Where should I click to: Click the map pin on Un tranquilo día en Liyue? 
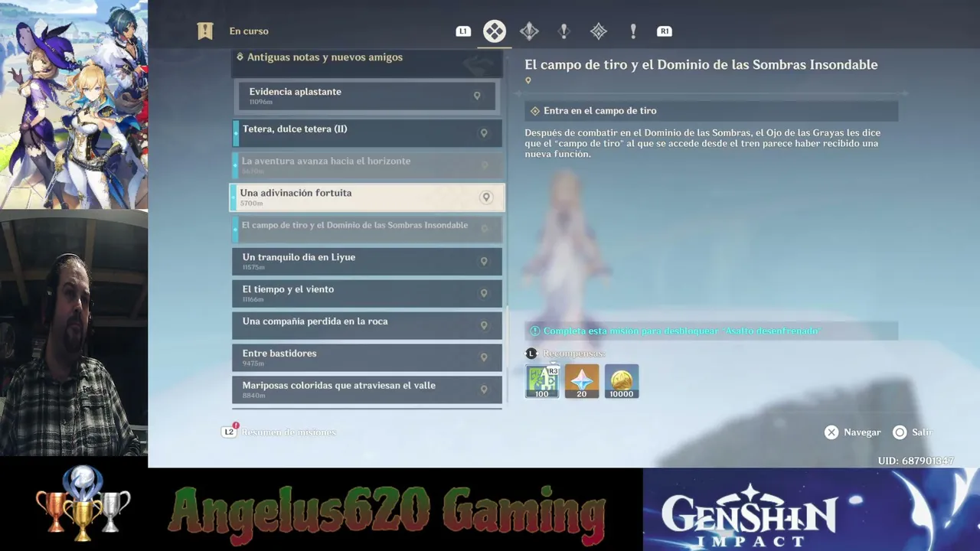tap(484, 262)
